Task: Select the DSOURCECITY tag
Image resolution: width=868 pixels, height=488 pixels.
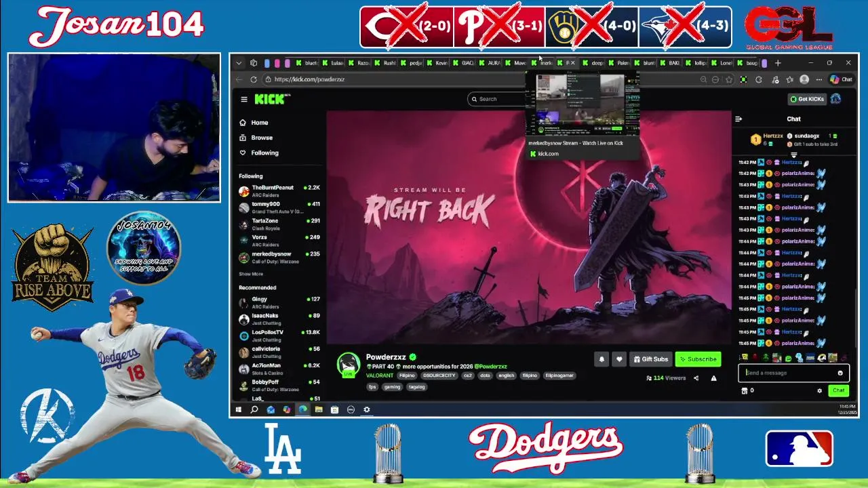Action: coord(439,375)
